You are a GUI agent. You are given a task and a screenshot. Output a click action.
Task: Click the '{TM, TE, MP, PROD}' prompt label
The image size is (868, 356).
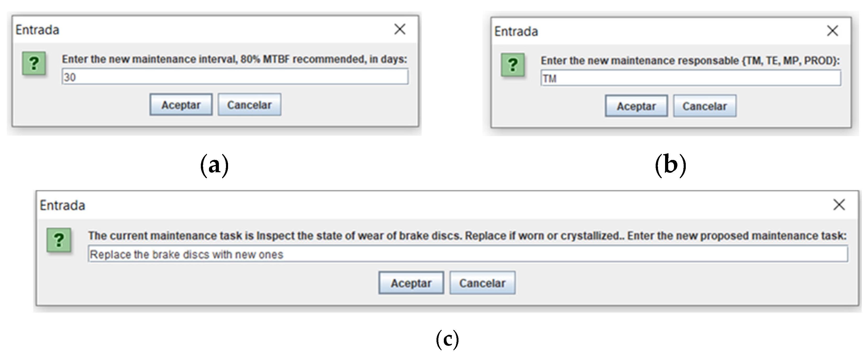[790, 61]
